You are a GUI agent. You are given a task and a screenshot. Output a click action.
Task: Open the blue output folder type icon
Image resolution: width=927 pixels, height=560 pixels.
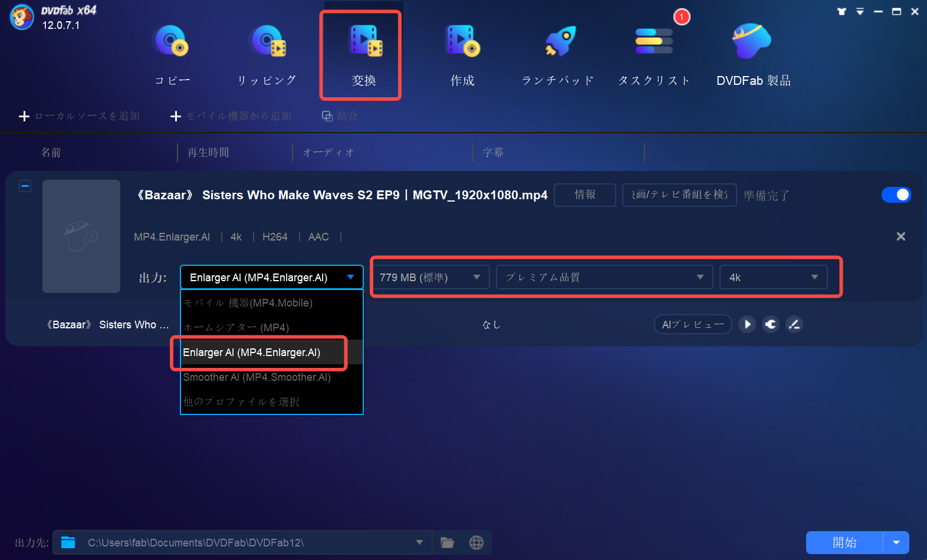coord(68,542)
